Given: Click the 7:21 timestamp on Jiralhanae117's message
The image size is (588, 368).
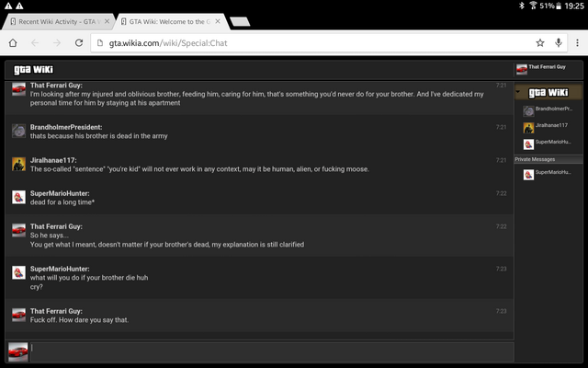Looking at the screenshot, I should click(x=501, y=160).
